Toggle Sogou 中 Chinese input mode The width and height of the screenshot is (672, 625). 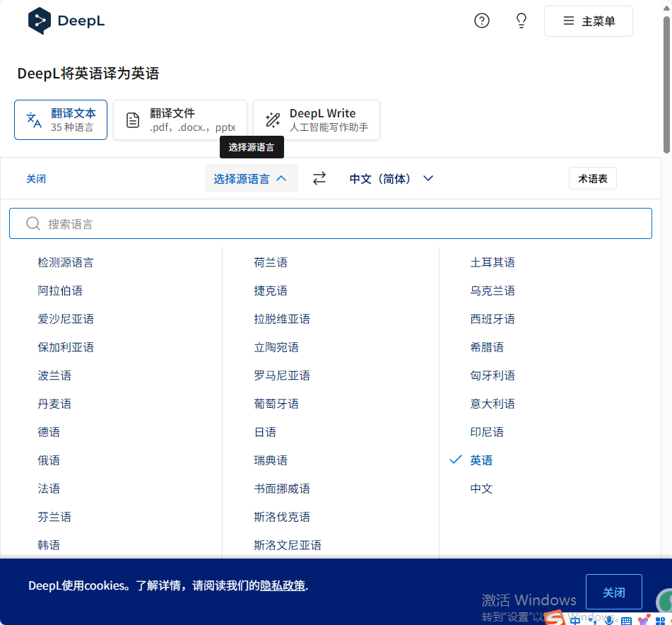pyautogui.click(x=575, y=620)
